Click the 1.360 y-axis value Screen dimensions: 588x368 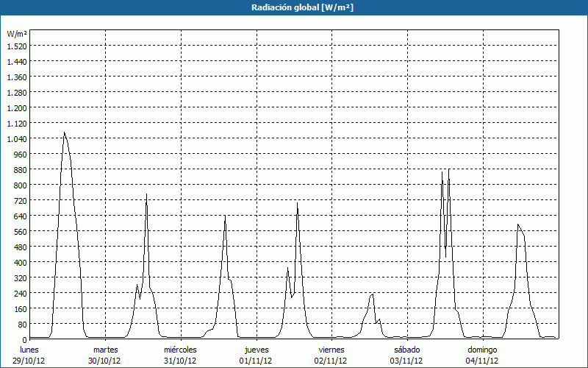pos(17,77)
